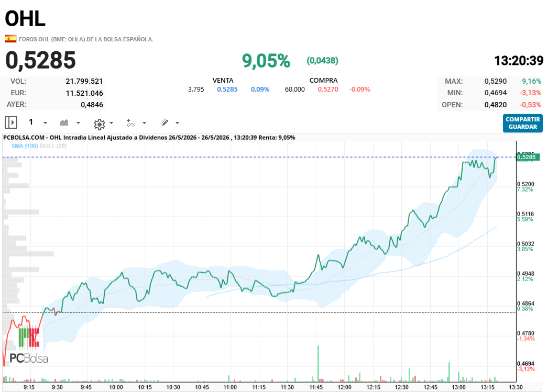Click the 13:30 time axis label
The width and height of the screenshot is (548, 392).
point(516,387)
